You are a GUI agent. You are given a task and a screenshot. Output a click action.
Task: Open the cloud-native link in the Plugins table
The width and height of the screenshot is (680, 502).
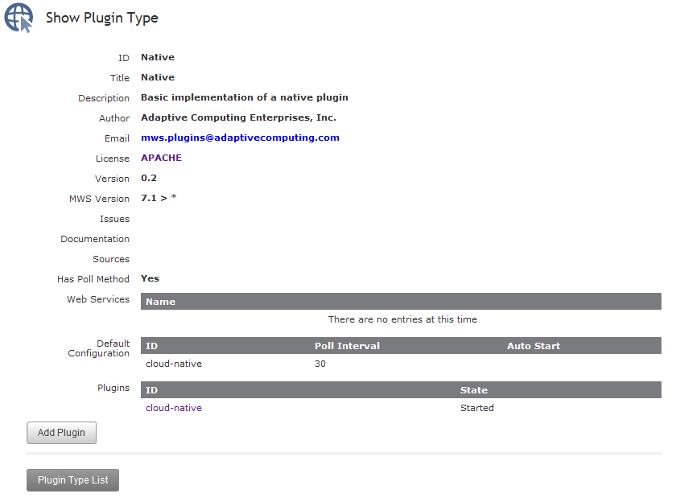pos(173,408)
